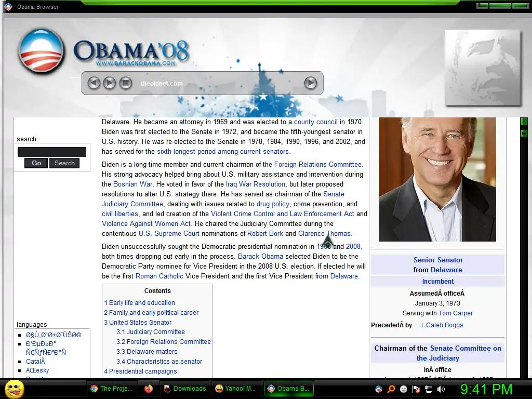Viewport: 532px width, 399px height.
Task: Follow the U.S. Supreme Court link
Action: (169, 233)
